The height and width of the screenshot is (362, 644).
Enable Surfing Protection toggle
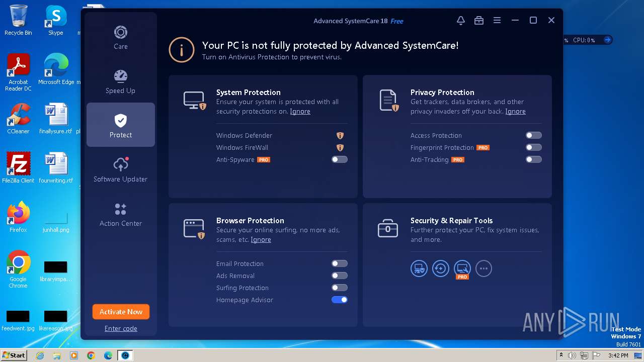click(340, 288)
